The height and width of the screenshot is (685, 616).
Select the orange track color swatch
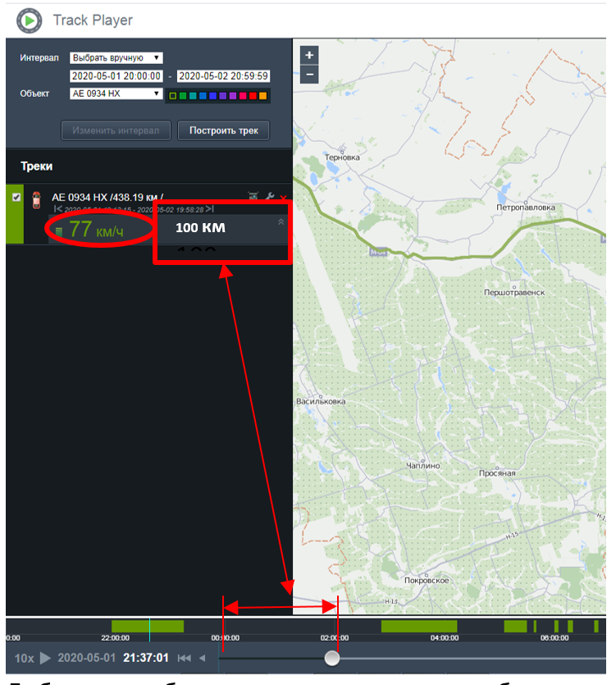click(262, 96)
